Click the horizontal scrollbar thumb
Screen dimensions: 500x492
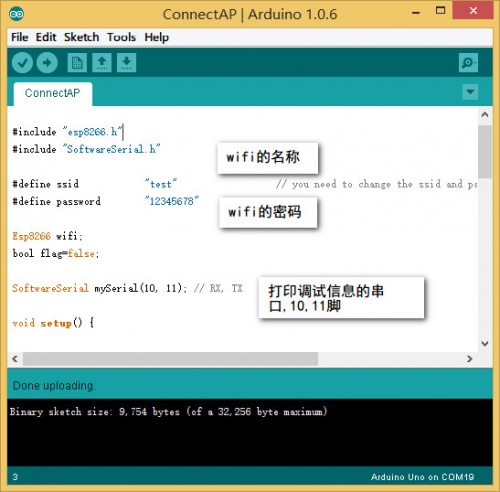170,359
